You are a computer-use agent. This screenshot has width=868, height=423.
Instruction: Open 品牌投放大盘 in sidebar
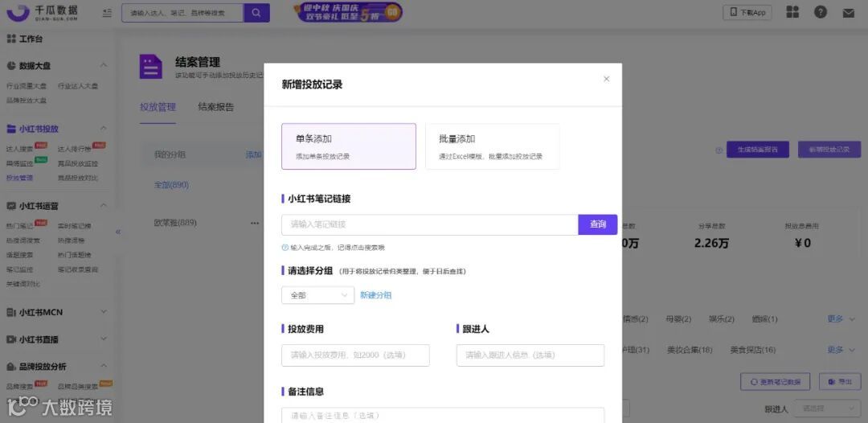27,101
